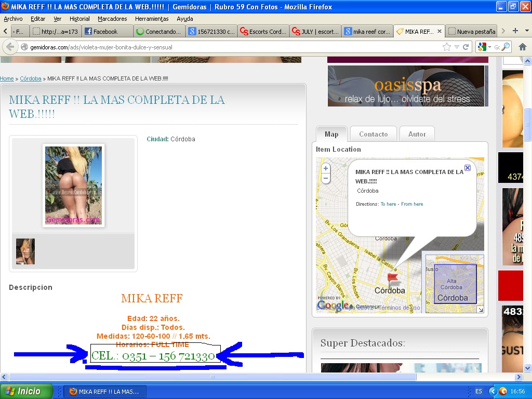Image resolution: width=532 pixels, height=399 pixels.
Task: Move tab strip left with the arrow
Action: [x=5, y=31]
